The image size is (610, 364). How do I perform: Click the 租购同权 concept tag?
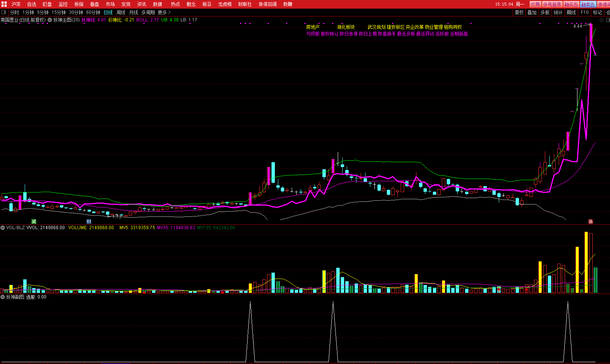(x=453, y=27)
